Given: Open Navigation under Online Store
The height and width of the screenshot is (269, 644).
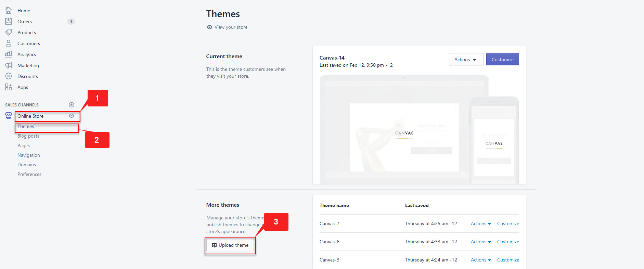Looking at the screenshot, I should click(x=29, y=155).
